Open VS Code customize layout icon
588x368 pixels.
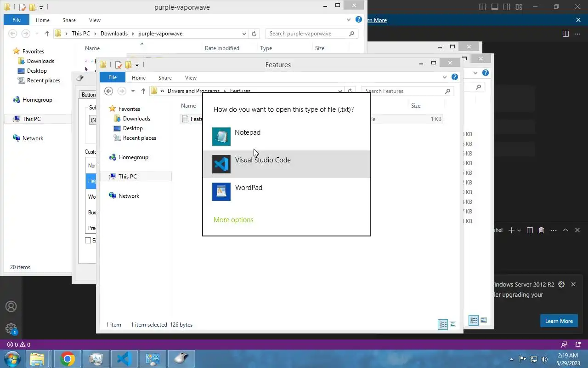click(519, 7)
